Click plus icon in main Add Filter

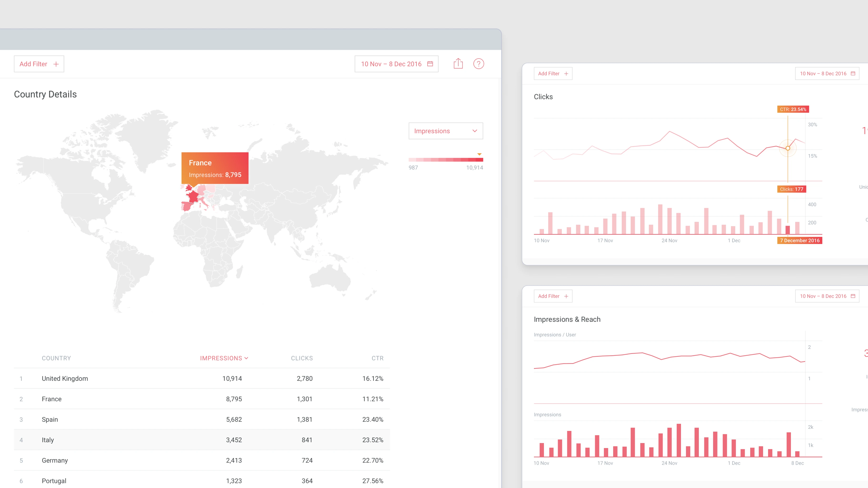[x=56, y=64]
